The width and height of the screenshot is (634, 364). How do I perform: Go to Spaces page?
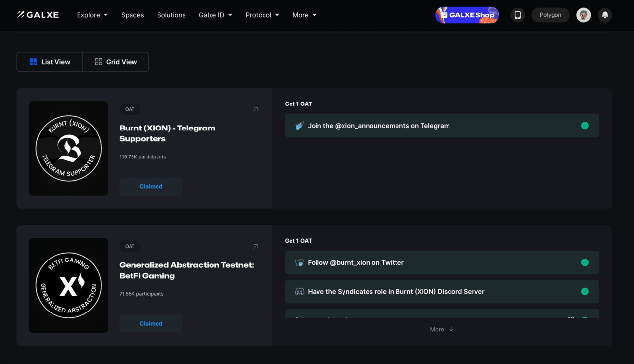click(x=132, y=15)
